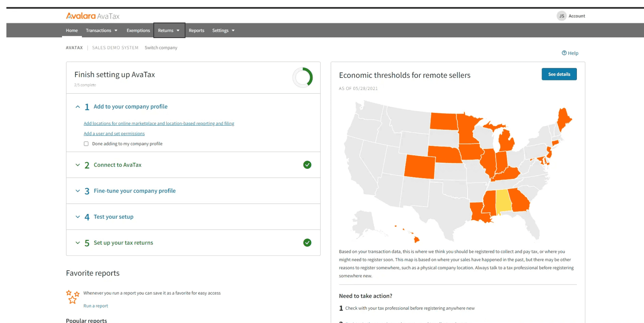The width and height of the screenshot is (644, 323).
Task: Expand the Fine-tune your company profile section
Action: click(x=77, y=191)
